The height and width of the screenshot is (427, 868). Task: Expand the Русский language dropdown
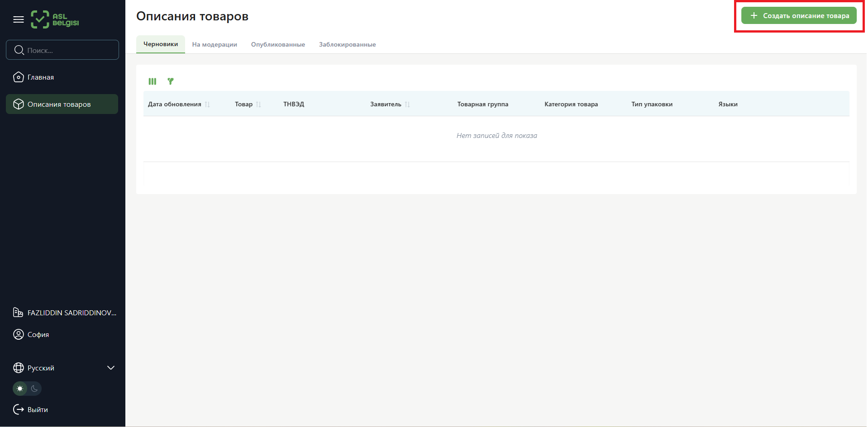(x=110, y=368)
